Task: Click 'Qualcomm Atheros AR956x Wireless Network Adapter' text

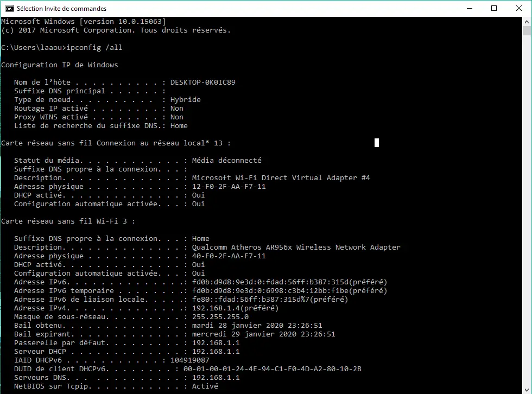Action: [296, 247]
